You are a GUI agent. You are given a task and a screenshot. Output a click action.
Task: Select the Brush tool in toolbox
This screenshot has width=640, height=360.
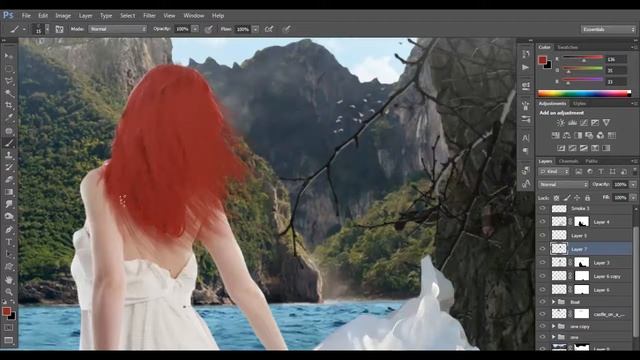9,143
